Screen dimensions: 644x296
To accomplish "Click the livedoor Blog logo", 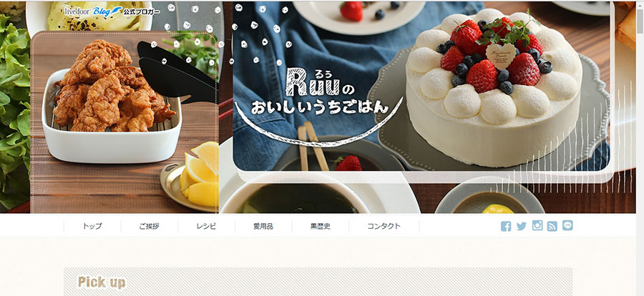I will [x=93, y=11].
